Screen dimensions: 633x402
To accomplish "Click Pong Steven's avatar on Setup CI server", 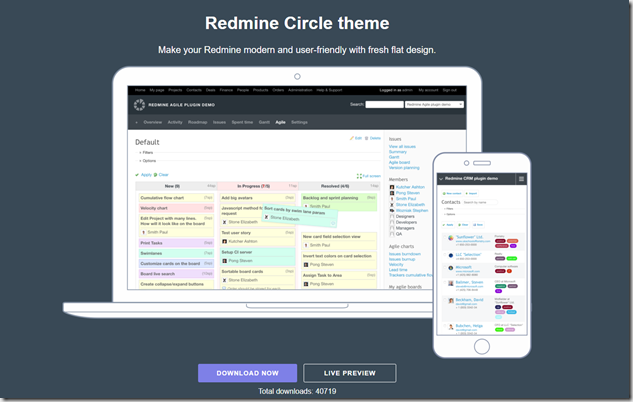I will click(x=224, y=261).
